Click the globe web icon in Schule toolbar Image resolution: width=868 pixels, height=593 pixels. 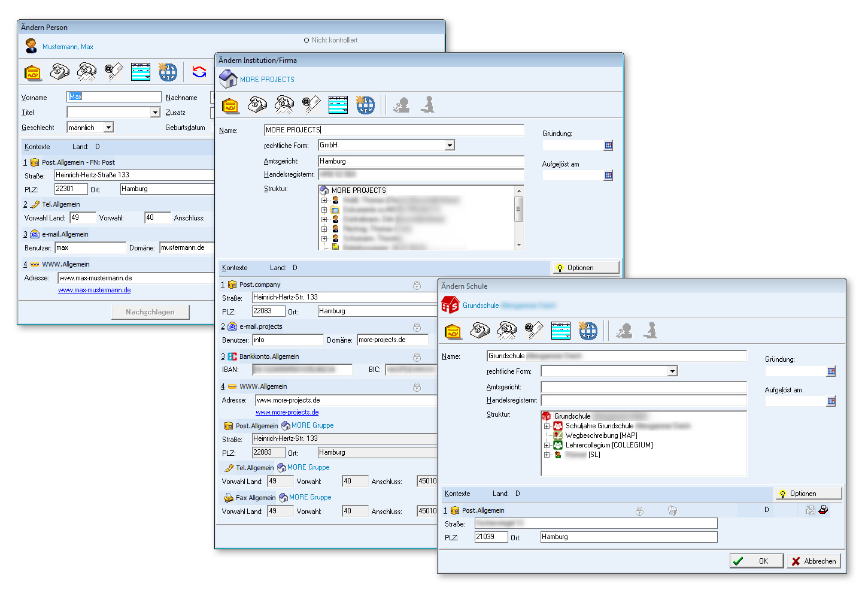pyautogui.click(x=587, y=331)
